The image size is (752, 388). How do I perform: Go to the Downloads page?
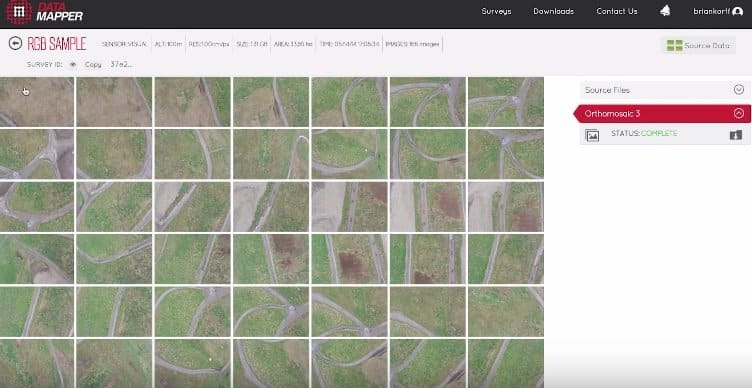(x=553, y=11)
